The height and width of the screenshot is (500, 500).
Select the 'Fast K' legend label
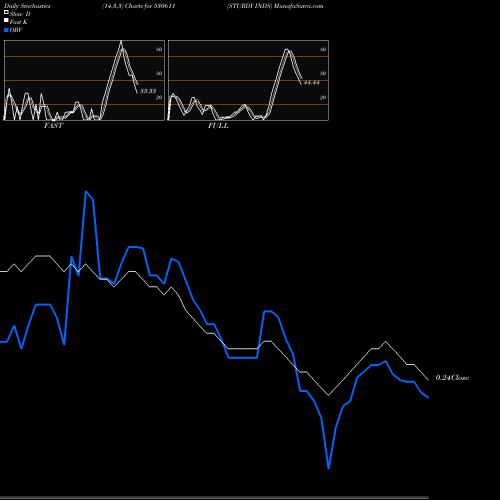coord(19,22)
